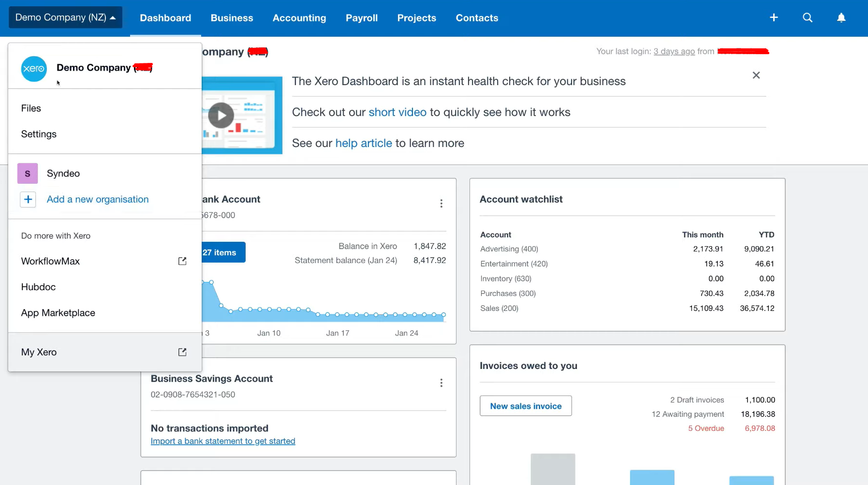The height and width of the screenshot is (485, 868).
Task: Open Settings in the organisation menu
Action: 38,134
